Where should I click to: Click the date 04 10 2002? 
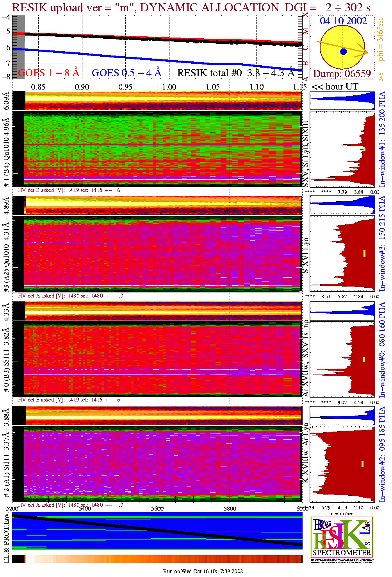pos(343,21)
